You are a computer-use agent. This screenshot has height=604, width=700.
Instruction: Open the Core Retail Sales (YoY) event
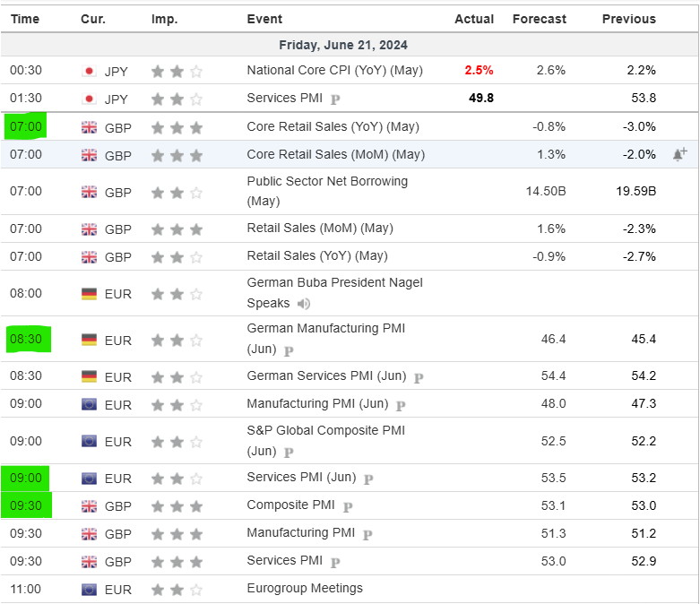(333, 126)
